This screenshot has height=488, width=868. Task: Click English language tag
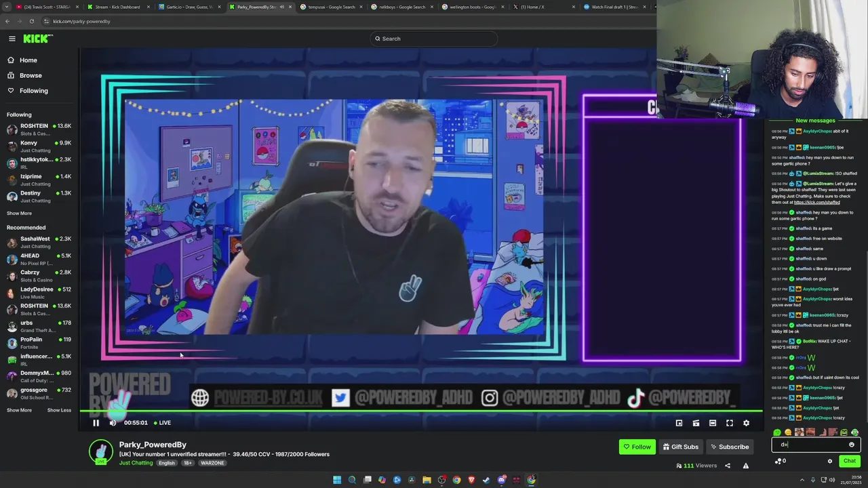click(167, 463)
